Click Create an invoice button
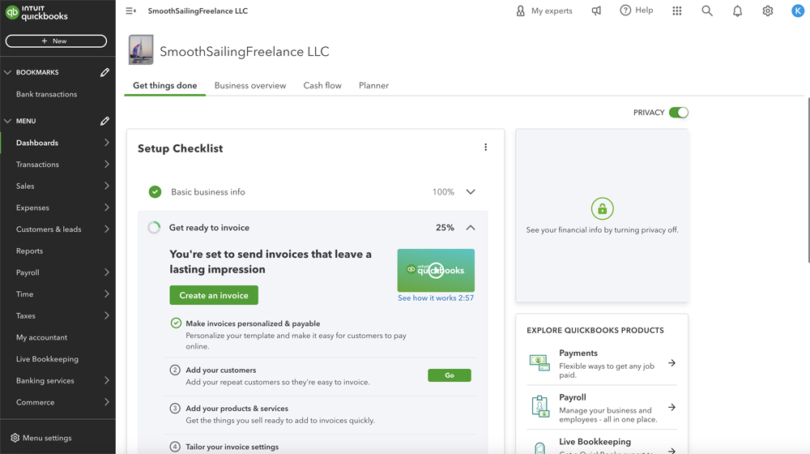 [x=214, y=295]
